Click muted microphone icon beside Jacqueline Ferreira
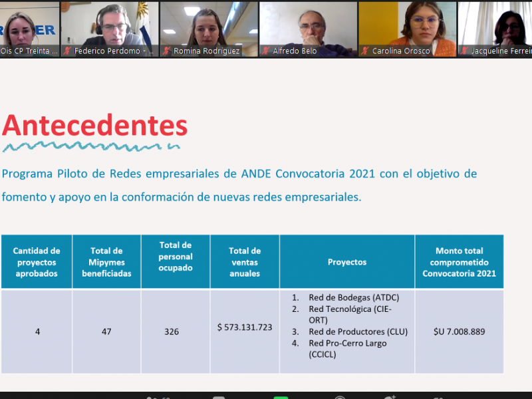532x399 pixels. pyautogui.click(x=464, y=51)
